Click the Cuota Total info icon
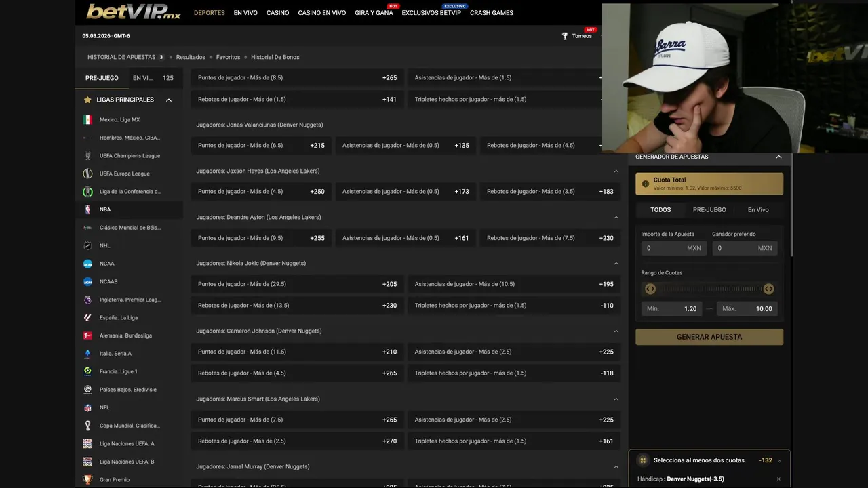Screen dimensions: 868x488 (645, 184)
